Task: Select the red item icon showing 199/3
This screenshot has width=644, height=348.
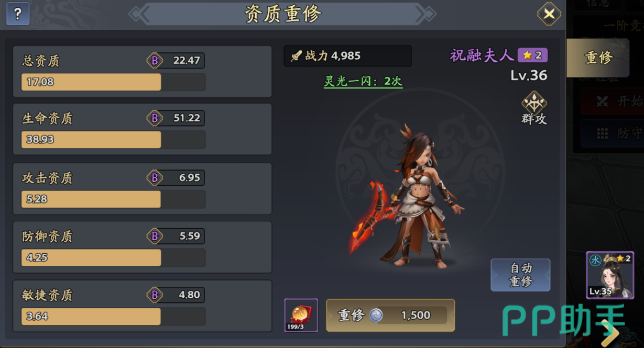Action: (x=301, y=315)
